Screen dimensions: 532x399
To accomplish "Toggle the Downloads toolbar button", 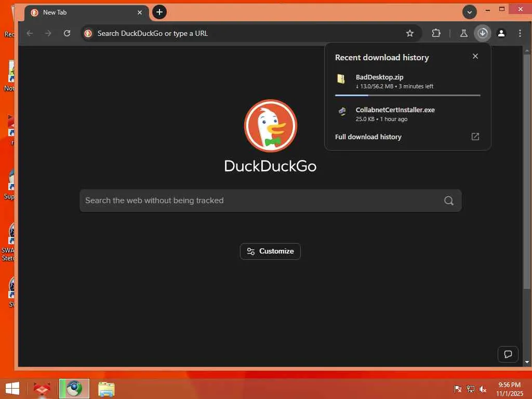I will [x=483, y=33].
